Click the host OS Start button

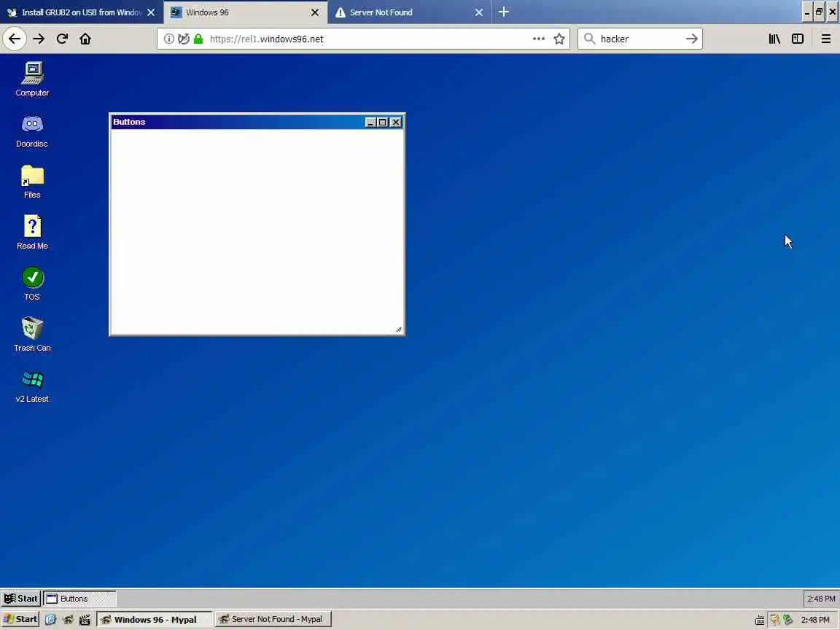20,619
